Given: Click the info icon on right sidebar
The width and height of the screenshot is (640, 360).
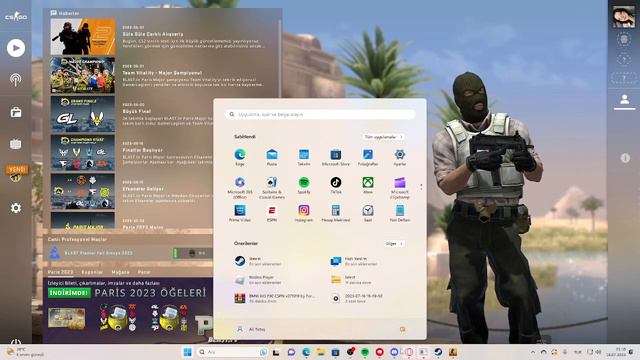Looking at the screenshot, I should [625, 158].
